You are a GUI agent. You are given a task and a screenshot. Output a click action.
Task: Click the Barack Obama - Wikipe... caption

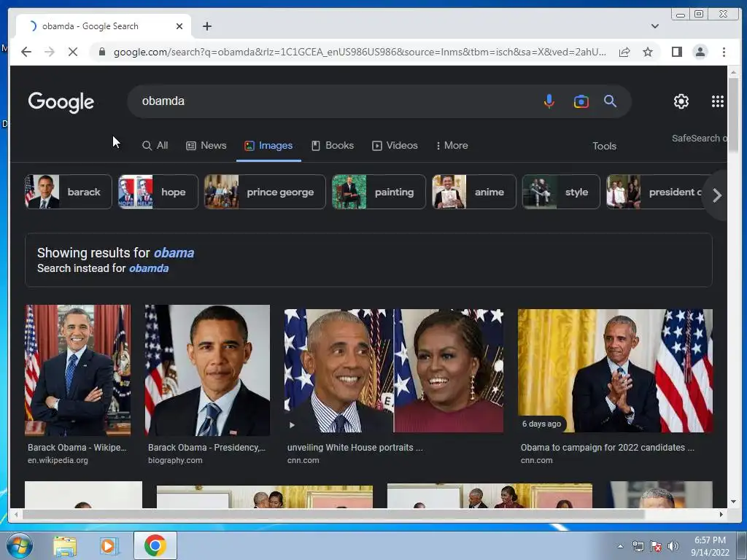pyautogui.click(x=77, y=448)
